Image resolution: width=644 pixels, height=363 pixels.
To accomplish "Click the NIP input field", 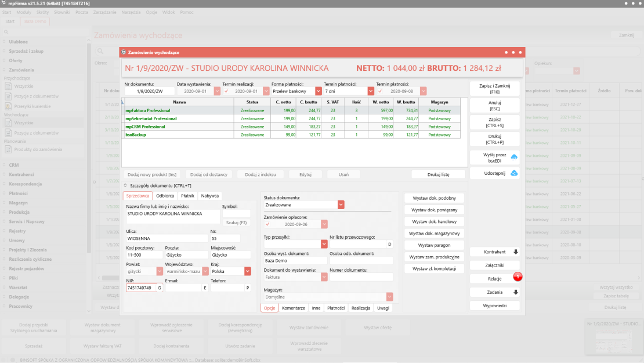I will (141, 287).
